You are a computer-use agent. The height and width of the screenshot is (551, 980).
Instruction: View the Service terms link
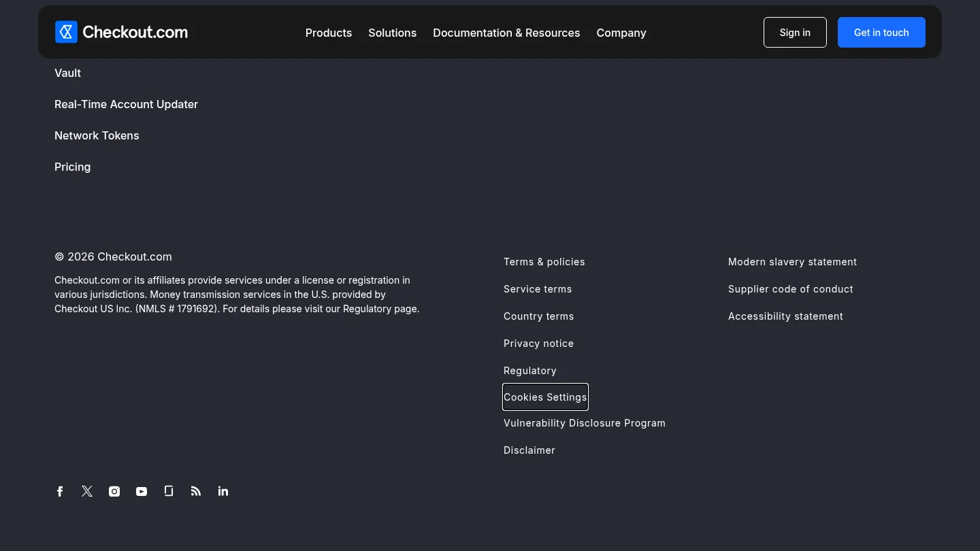(x=538, y=289)
